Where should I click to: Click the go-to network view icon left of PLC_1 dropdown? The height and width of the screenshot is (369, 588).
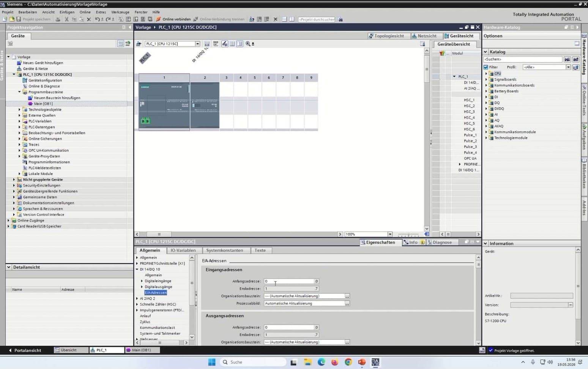point(139,44)
